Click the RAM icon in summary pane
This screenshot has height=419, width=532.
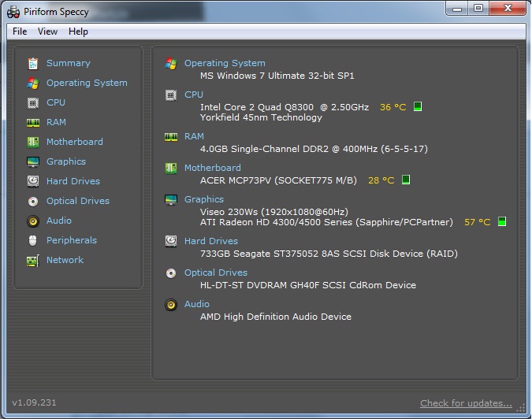point(171,136)
